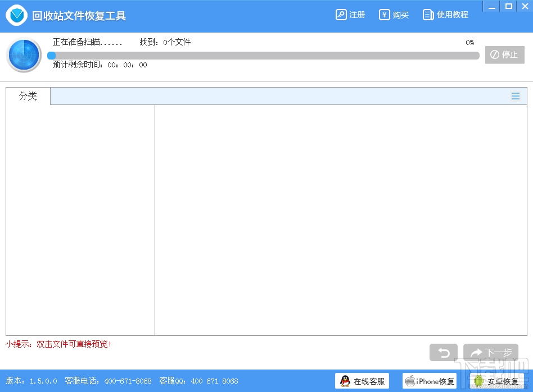Click the QQ penguin icon
This screenshot has width=533, height=392.
(345, 381)
